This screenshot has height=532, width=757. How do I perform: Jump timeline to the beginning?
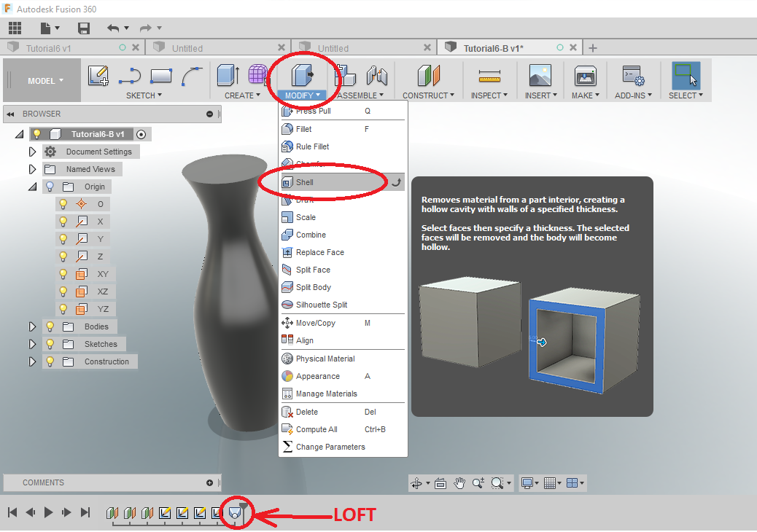pyautogui.click(x=12, y=512)
